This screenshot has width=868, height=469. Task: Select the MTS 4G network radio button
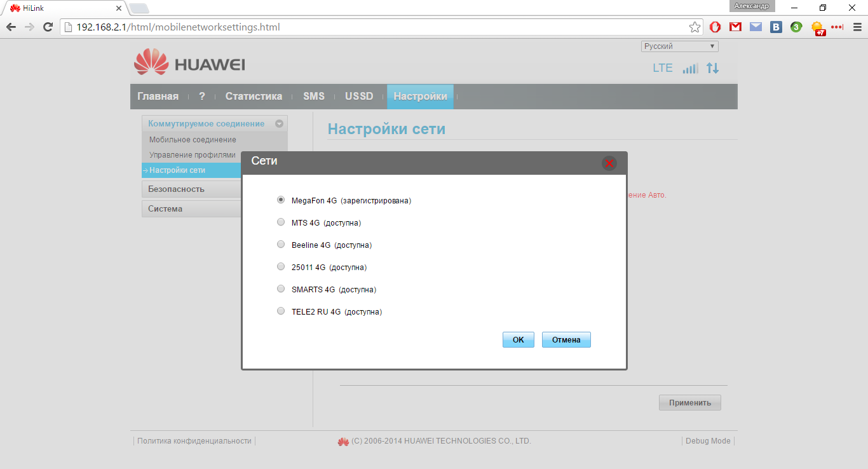[x=281, y=222]
